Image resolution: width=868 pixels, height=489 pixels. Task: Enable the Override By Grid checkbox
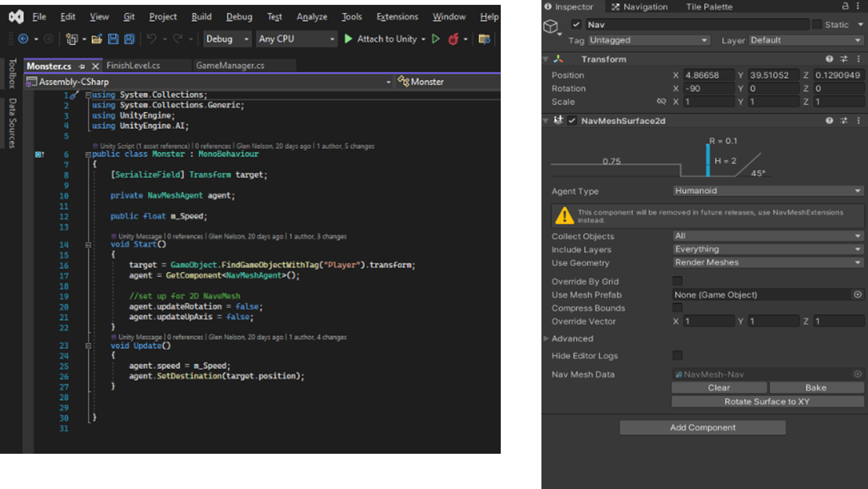click(x=677, y=281)
